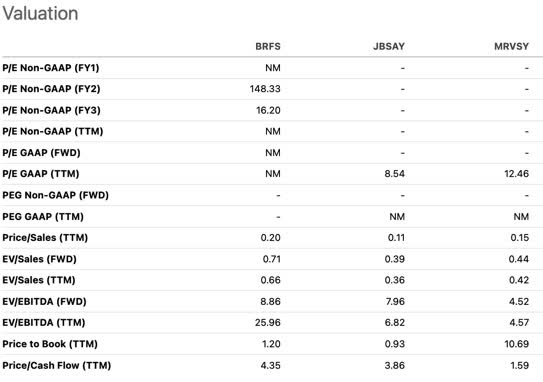Click the P/E GAAP (TTM) value 8.54
The image size is (543, 382).
pyautogui.click(x=394, y=174)
